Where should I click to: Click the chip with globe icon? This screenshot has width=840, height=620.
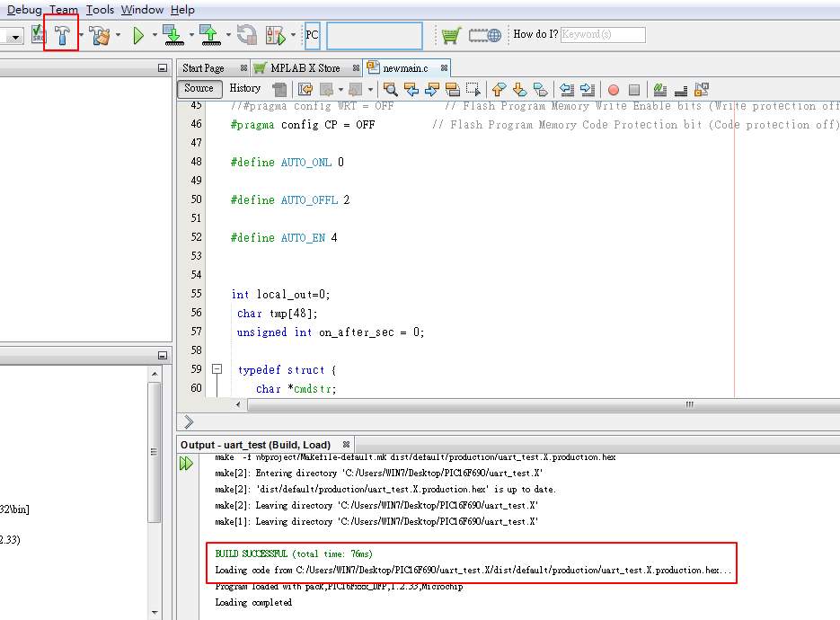pos(484,35)
